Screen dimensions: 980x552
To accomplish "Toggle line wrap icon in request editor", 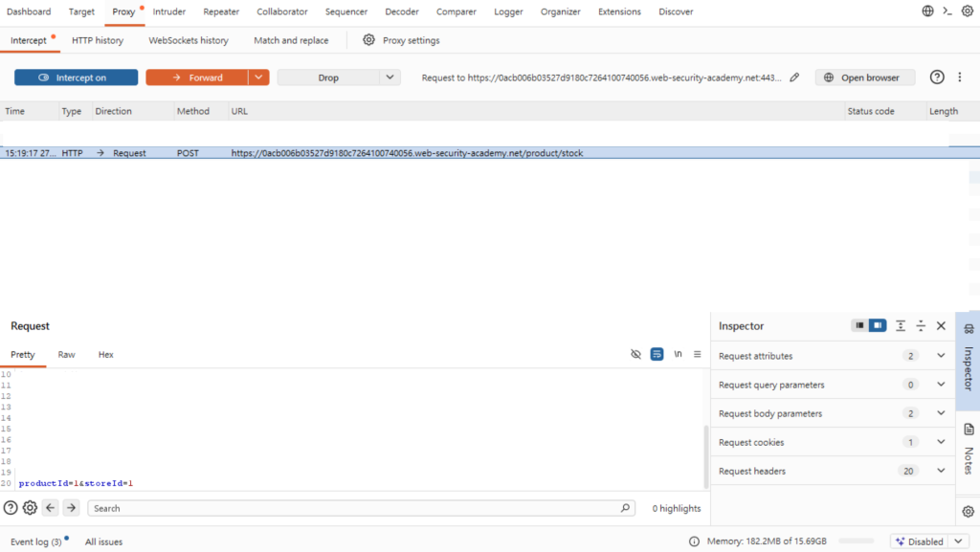I will tap(657, 354).
